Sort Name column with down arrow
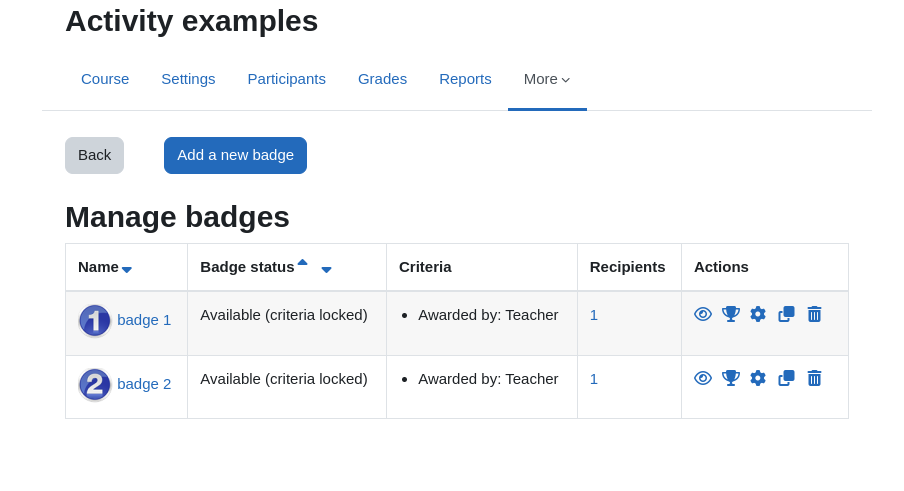Image resolution: width=904 pixels, height=491 pixels. tap(127, 270)
